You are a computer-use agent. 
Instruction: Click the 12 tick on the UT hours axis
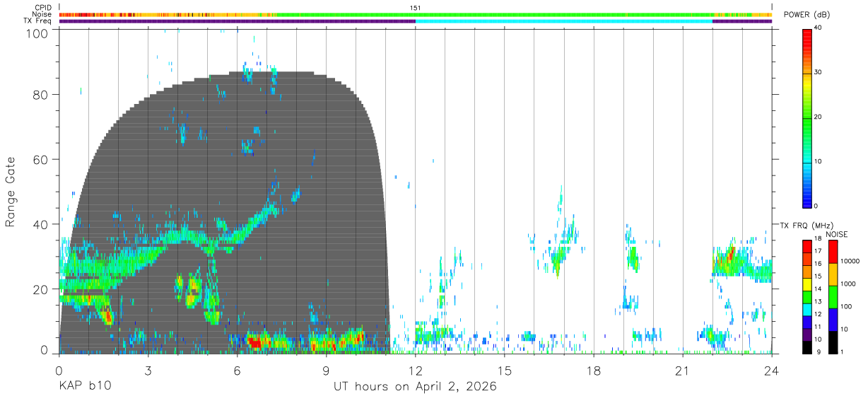[x=416, y=371]
